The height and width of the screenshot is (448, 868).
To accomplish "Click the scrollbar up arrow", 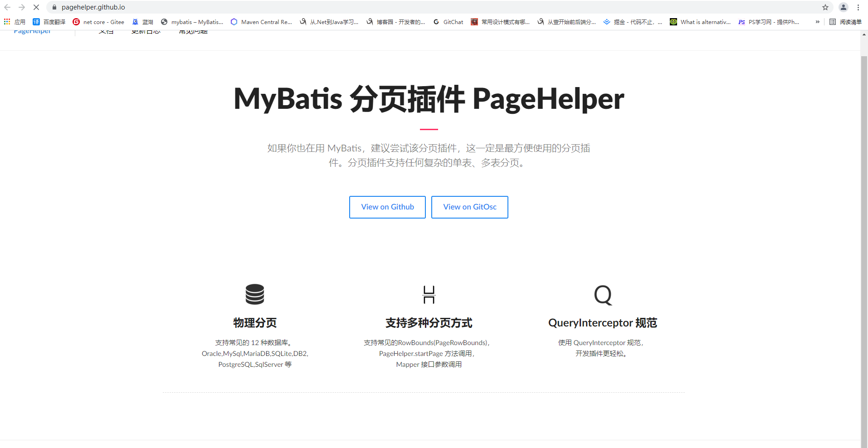I will (x=864, y=34).
